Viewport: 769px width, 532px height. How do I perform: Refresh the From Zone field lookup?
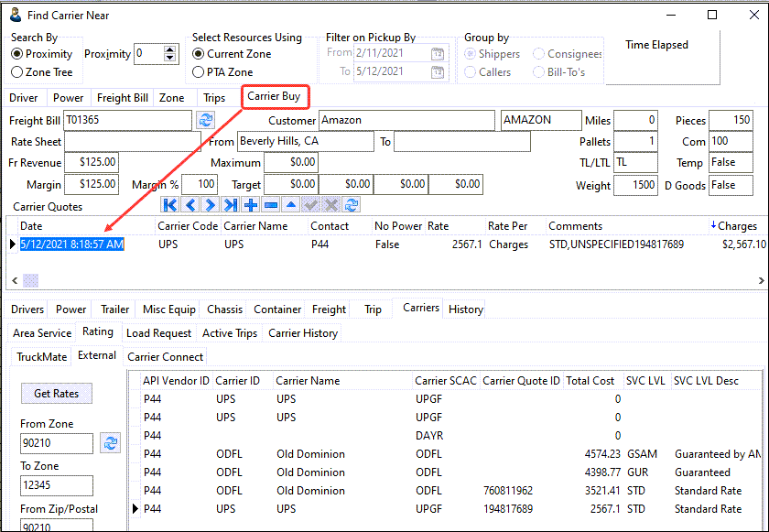111,443
